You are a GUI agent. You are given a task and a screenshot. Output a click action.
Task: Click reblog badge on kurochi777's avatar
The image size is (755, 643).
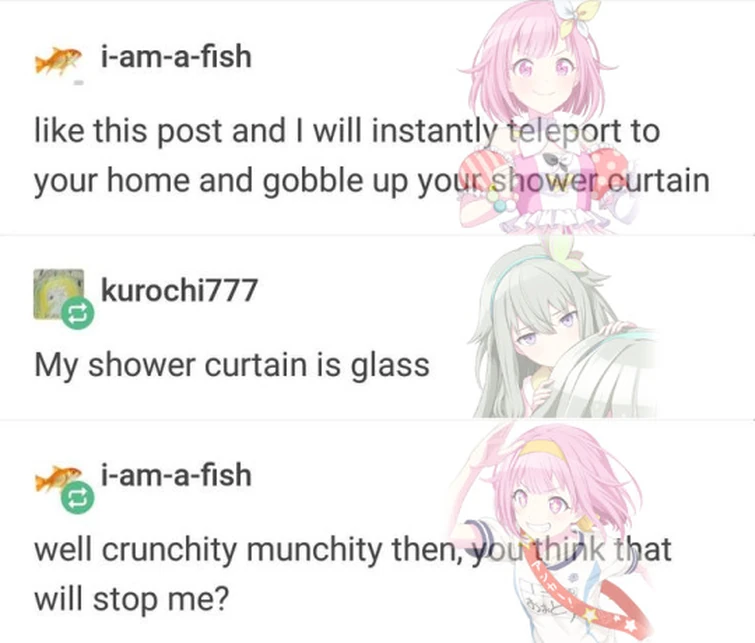tap(78, 314)
